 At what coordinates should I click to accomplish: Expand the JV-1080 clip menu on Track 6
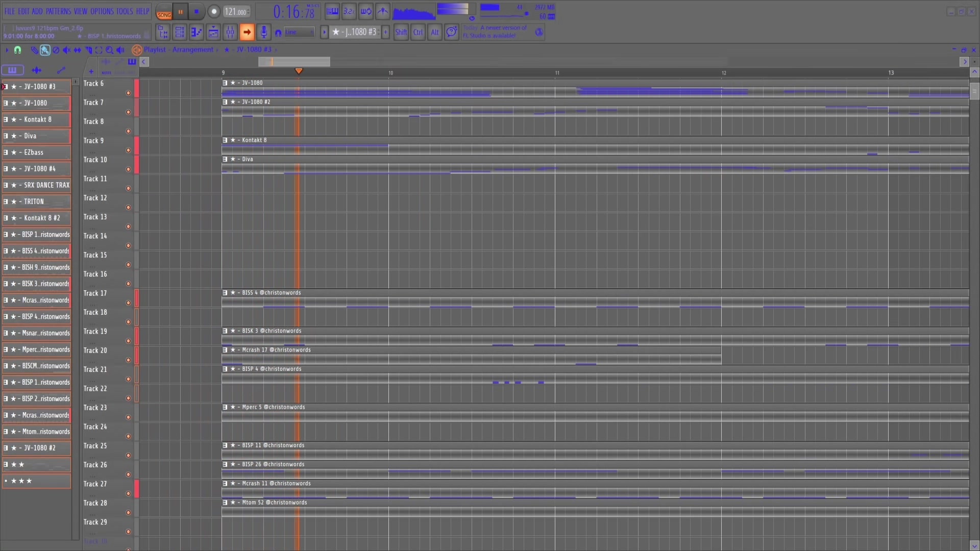[225, 83]
